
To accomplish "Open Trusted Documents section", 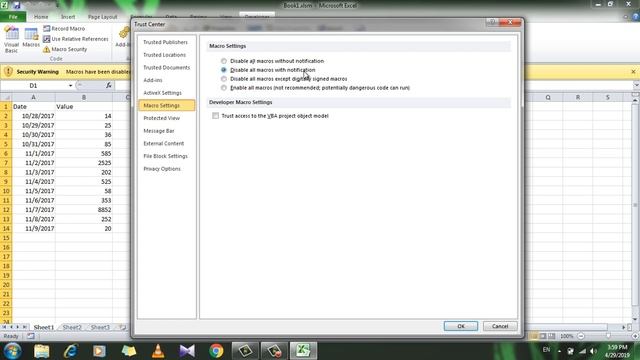I will click(167, 67).
